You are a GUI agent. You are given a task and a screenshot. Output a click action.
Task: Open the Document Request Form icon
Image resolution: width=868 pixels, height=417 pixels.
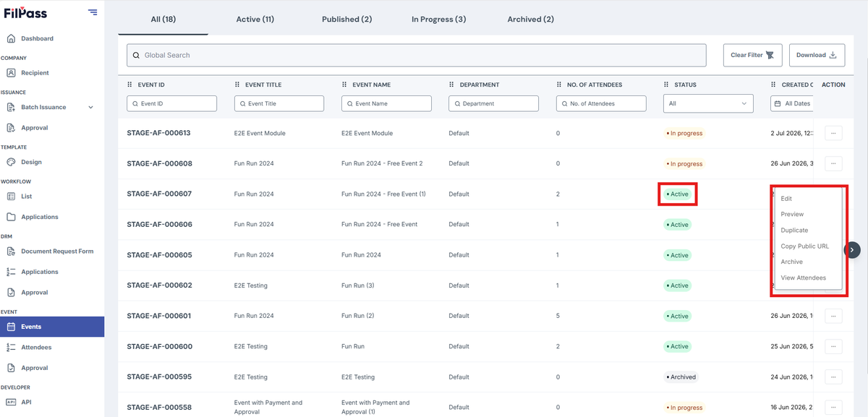pyautogui.click(x=11, y=251)
